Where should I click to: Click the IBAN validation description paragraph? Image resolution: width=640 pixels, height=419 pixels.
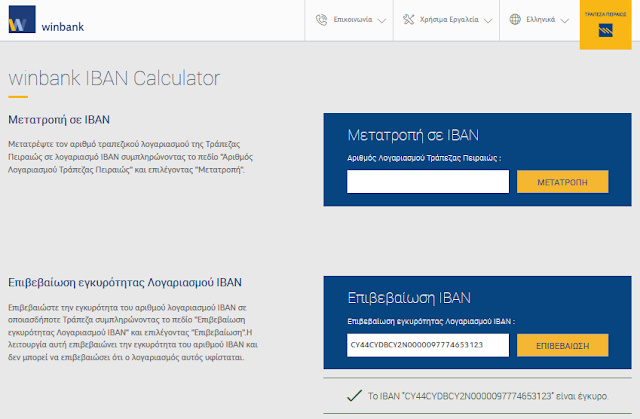click(133, 332)
